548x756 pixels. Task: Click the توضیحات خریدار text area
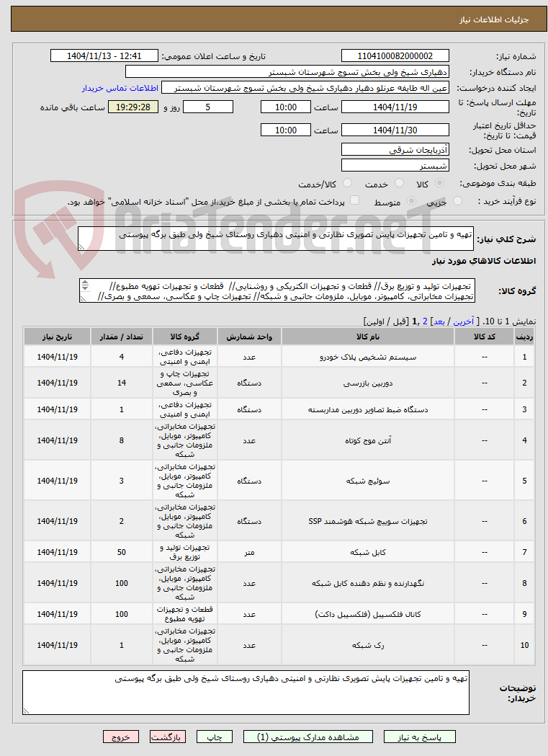coord(246,693)
